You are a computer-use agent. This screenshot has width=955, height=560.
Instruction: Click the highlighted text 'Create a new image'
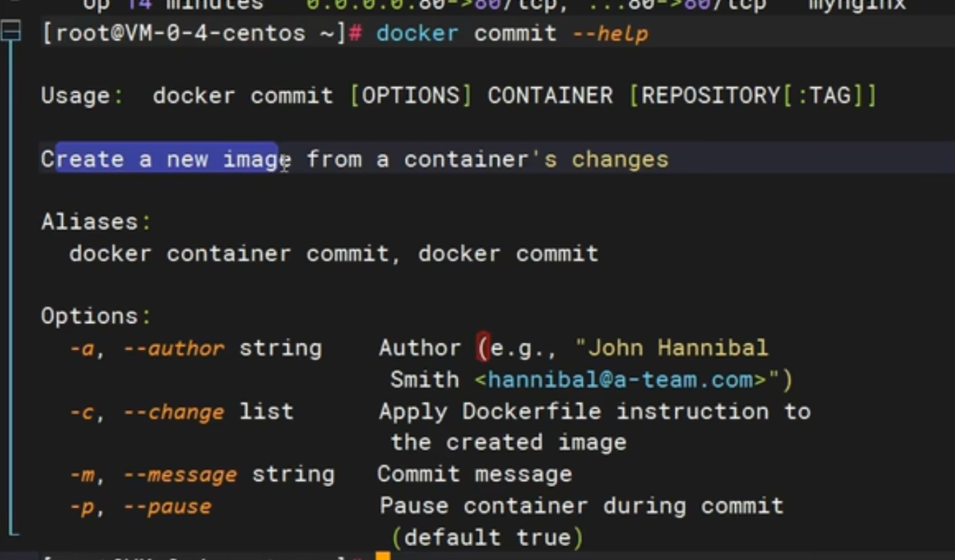point(166,159)
